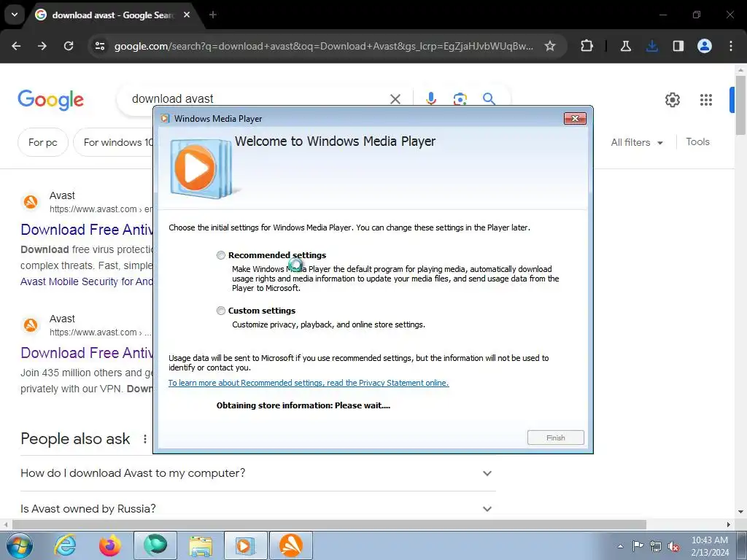This screenshot has height=560, width=747.
Task: Open Chrome extensions puzzle icon
Action: (x=587, y=46)
